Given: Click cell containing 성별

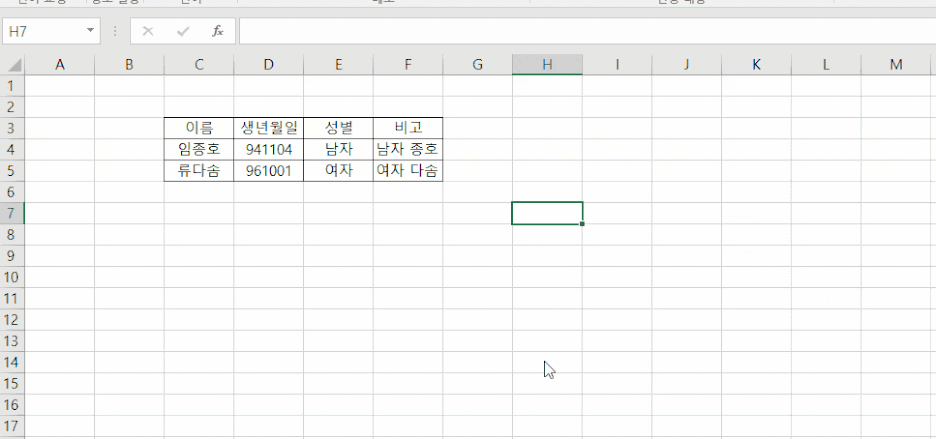Looking at the screenshot, I should [338, 128].
